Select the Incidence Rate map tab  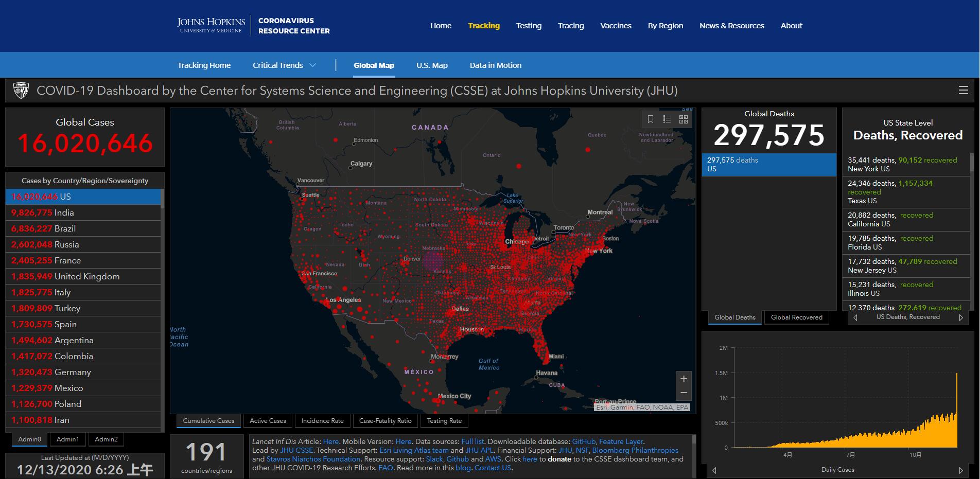point(323,421)
